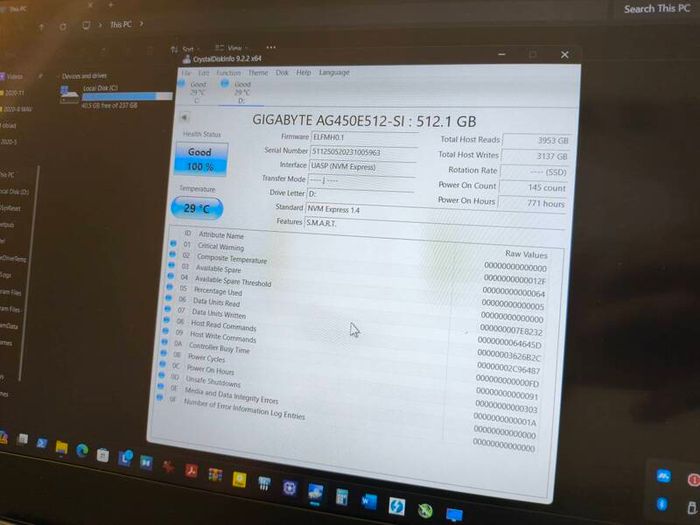The height and width of the screenshot is (525, 700).
Task: Click the status dot beside Critical Warning
Action: pyautogui.click(x=173, y=244)
